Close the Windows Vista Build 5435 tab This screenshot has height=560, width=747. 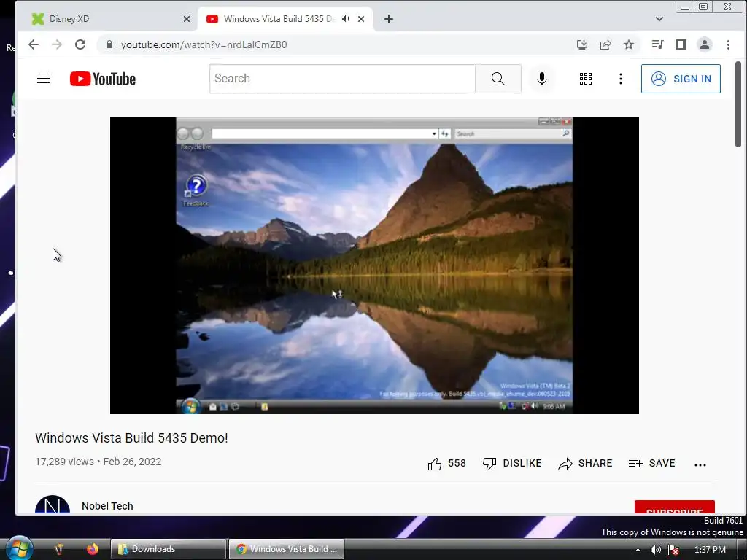point(361,19)
